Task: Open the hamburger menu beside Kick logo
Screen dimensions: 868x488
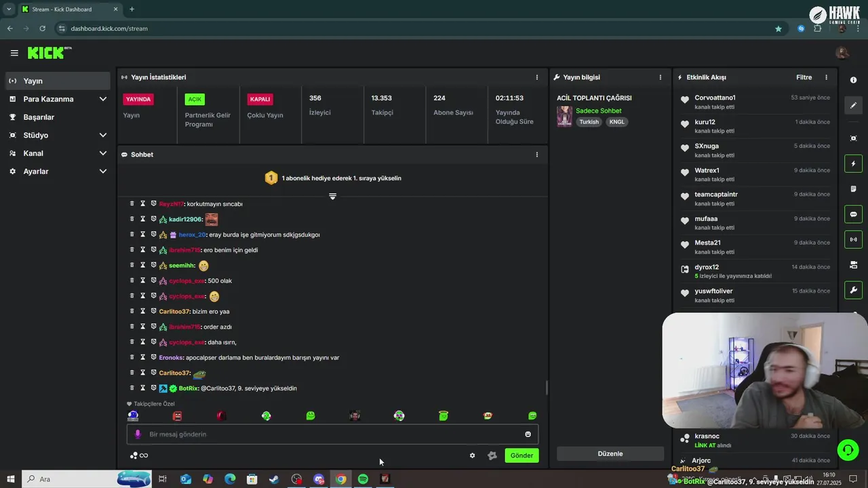Action: click(x=14, y=53)
